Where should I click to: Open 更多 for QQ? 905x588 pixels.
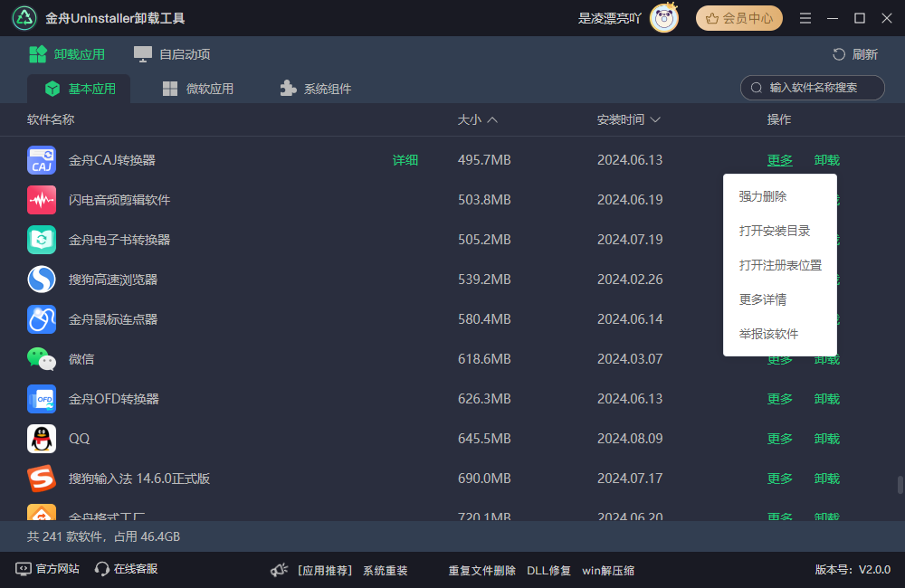click(x=780, y=439)
